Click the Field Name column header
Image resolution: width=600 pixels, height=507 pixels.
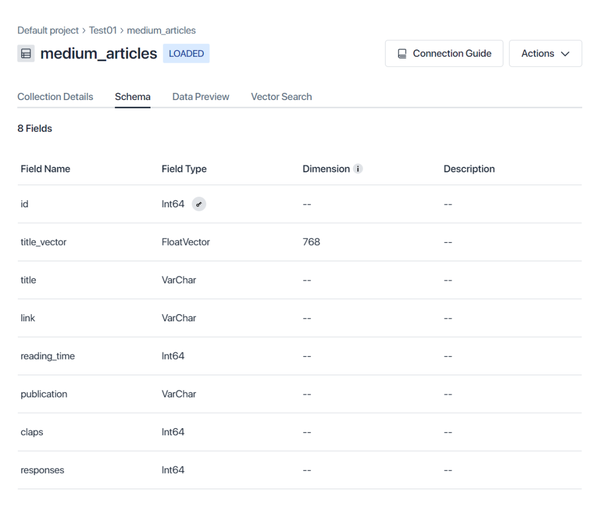pos(45,169)
